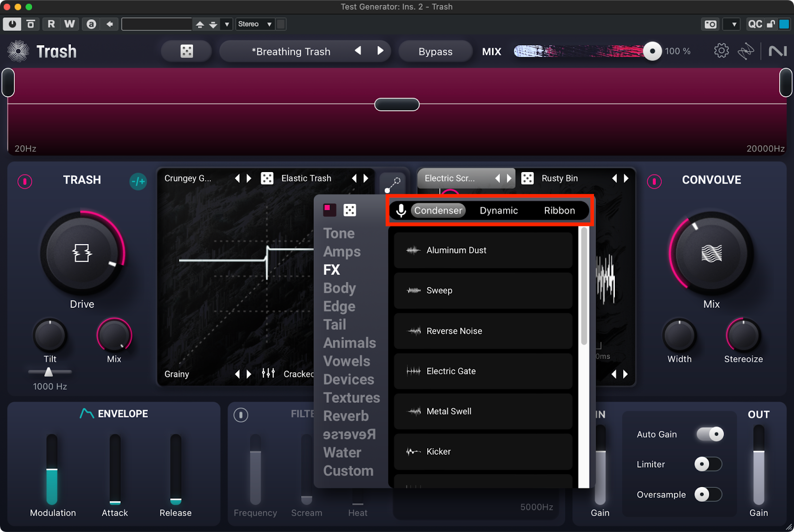Click the circled 'a' icon in the host toolbar
The width and height of the screenshot is (794, 532).
[91, 24]
